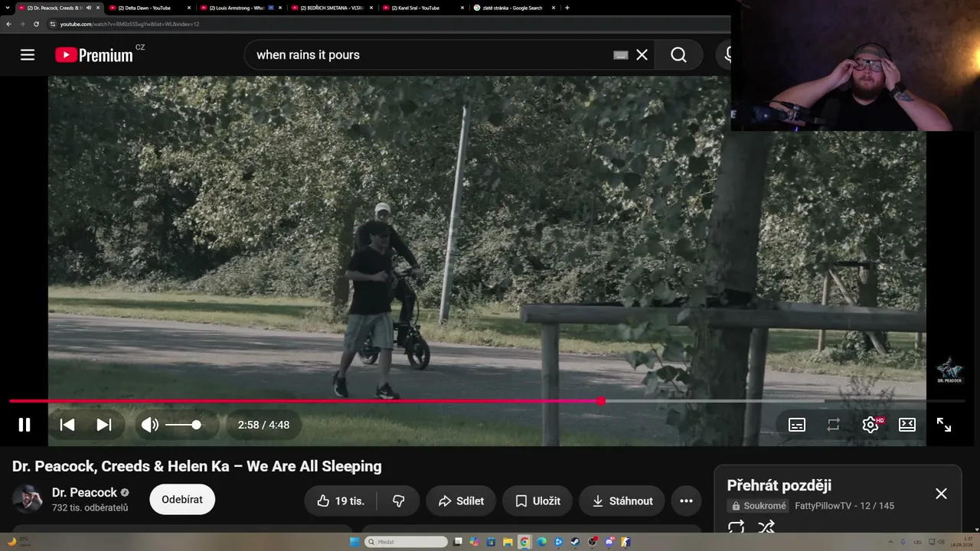Image resolution: width=980 pixels, height=551 pixels.
Task: Open Microsoft Store on taskbar
Action: [x=491, y=542]
